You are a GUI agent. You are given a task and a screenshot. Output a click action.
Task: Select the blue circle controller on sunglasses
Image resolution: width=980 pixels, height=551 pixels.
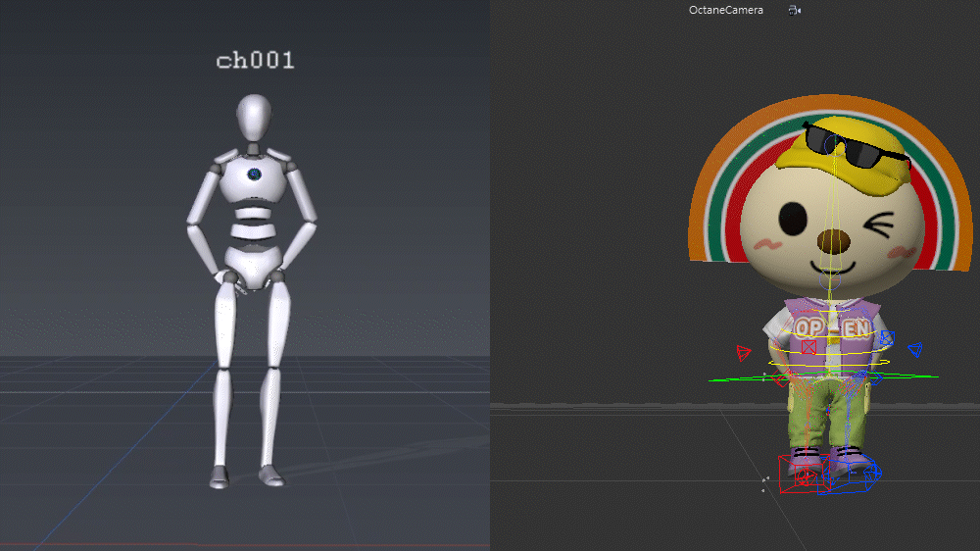(x=835, y=145)
